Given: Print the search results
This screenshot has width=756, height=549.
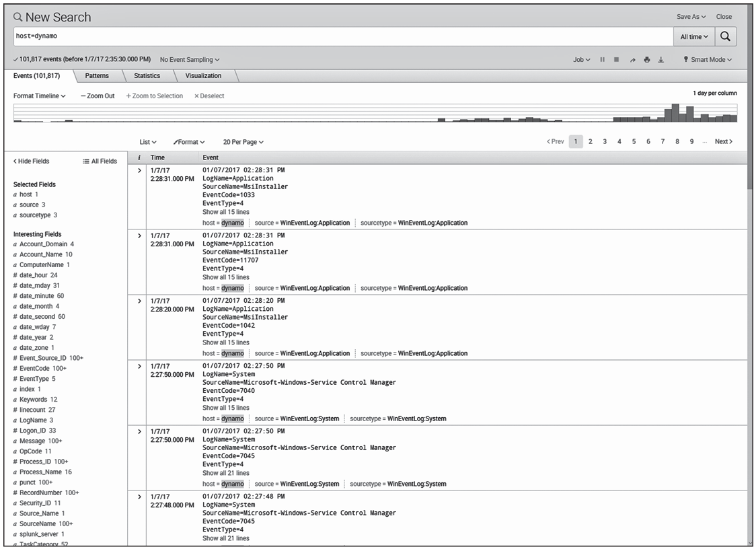Looking at the screenshot, I should click(646, 60).
